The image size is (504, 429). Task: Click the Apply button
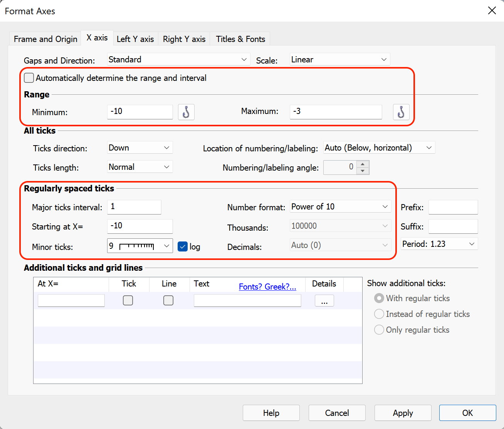(x=403, y=413)
